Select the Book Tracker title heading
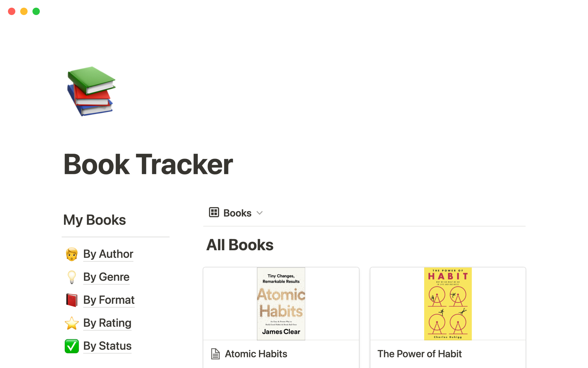 (148, 165)
